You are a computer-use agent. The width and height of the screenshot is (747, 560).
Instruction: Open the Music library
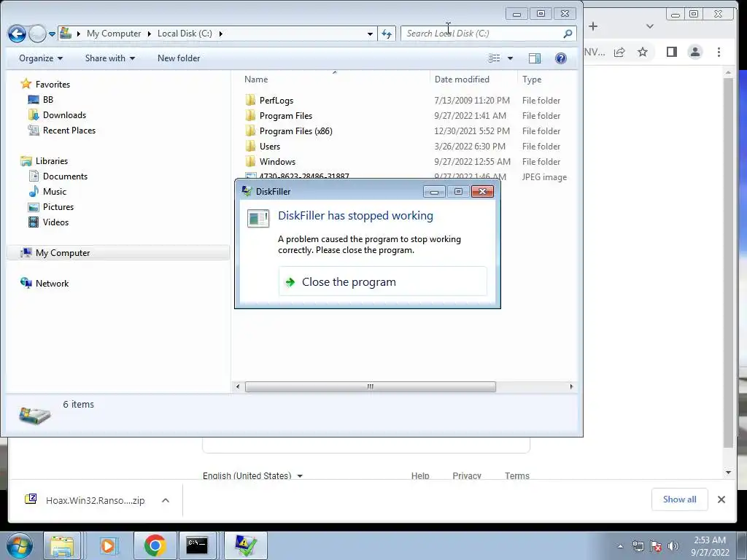(x=54, y=192)
